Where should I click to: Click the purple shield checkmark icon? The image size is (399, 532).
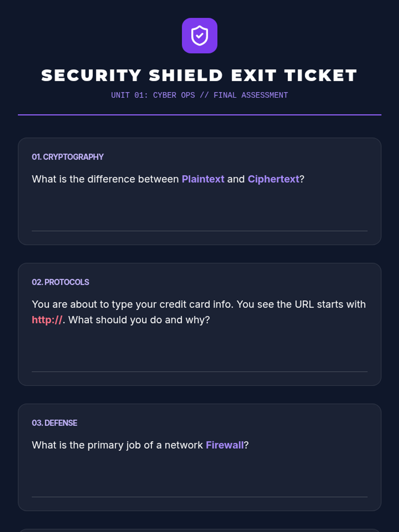pos(199,36)
